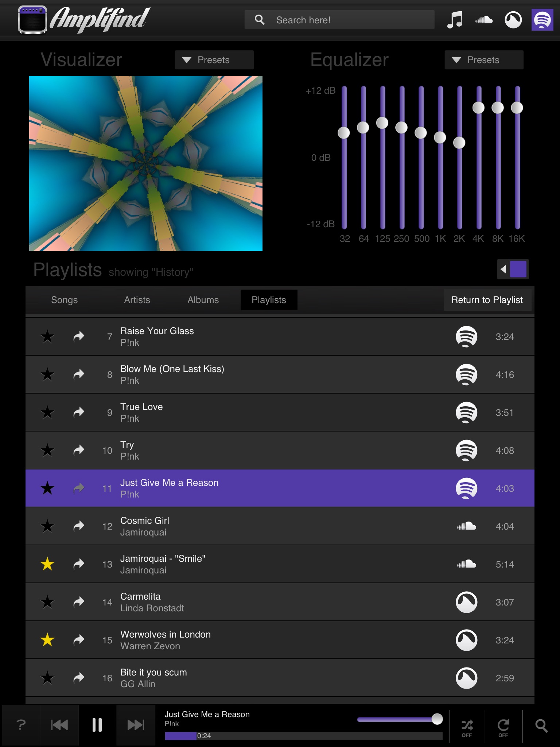The width and height of the screenshot is (560, 747).
Task: Open the Visualizer Presets dropdown
Action: click(214, 60)
